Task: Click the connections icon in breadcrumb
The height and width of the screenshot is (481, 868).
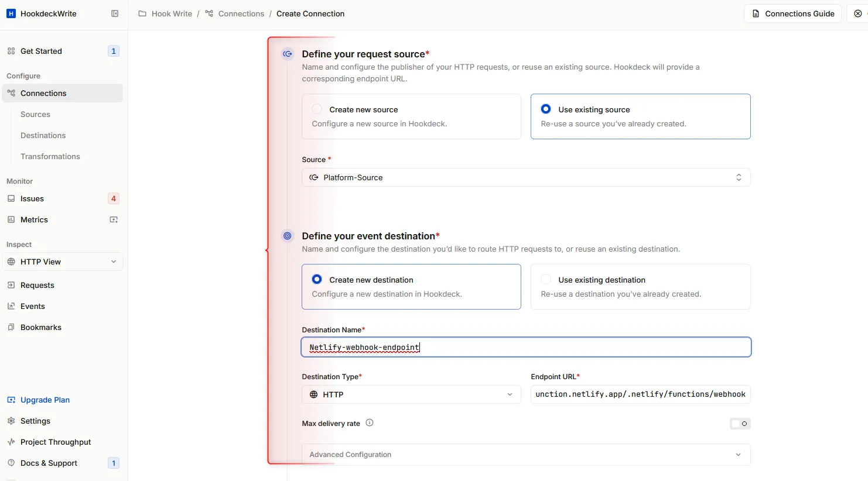Action: pyautogui.click(x=209, y=13)
